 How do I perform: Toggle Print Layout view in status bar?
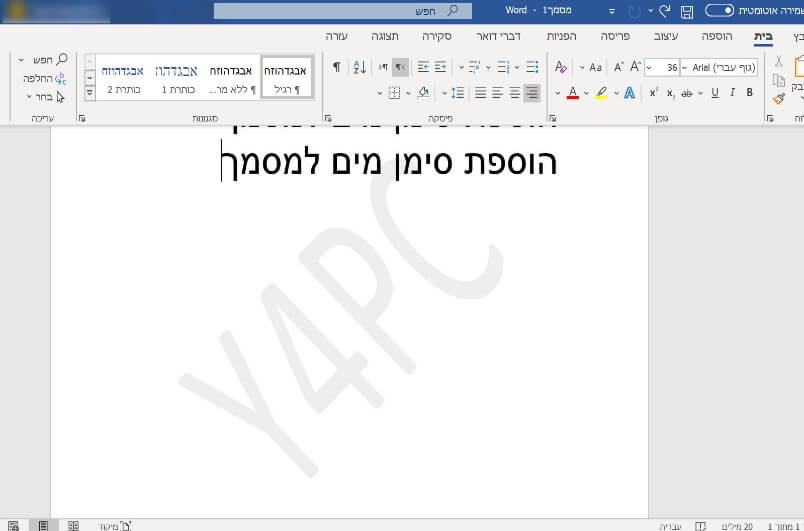[x=43, y=525]
